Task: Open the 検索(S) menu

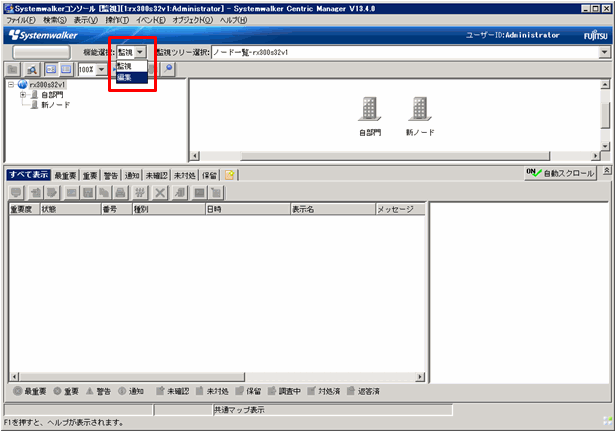Action: [x=55, y=20]
